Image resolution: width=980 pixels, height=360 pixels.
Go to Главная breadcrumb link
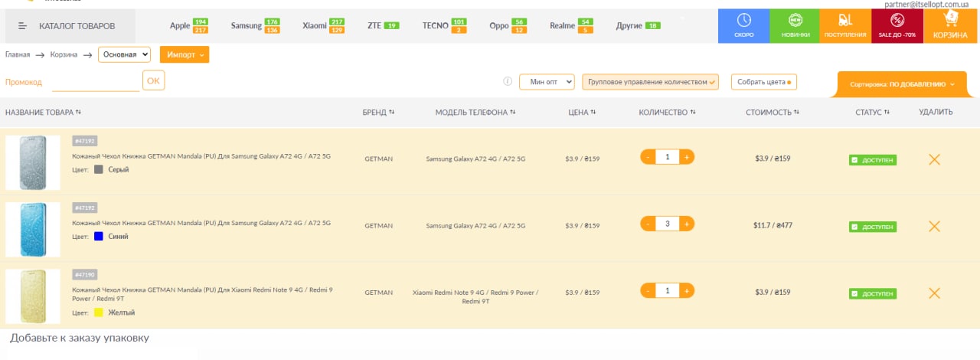tap(18, 54)
